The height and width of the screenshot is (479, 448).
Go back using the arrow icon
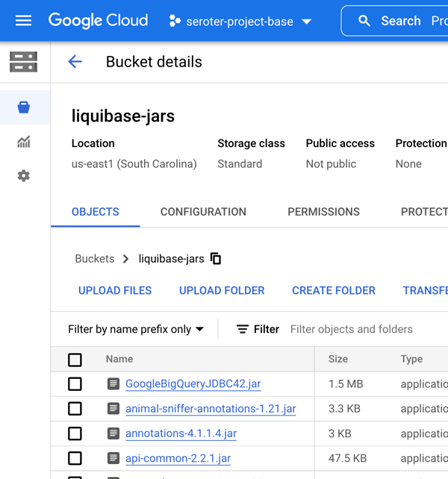[75, 62]
